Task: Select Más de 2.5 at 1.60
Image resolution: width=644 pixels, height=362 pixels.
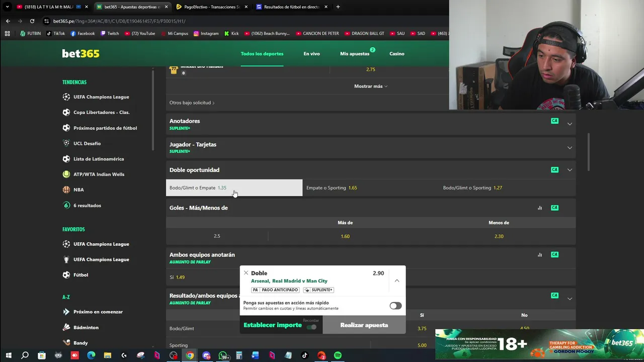Action: pyautogui.click(x=345, y=236)
